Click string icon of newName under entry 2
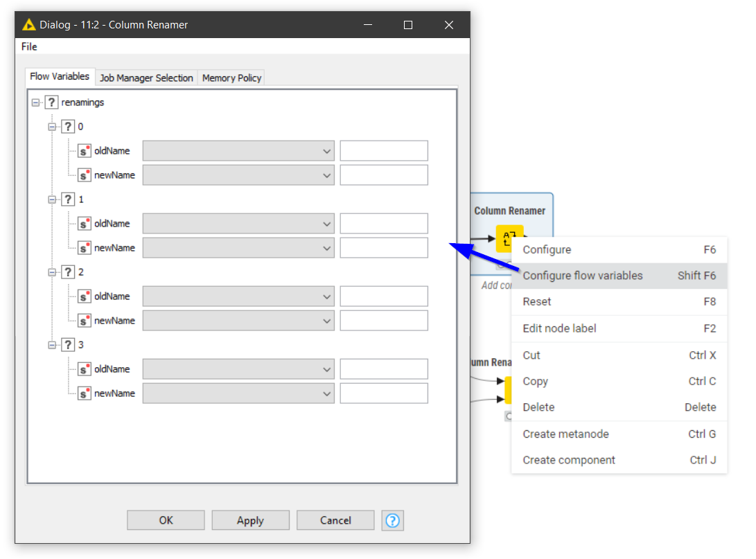This screenshot has width=756, height=559. coord(85,321)
